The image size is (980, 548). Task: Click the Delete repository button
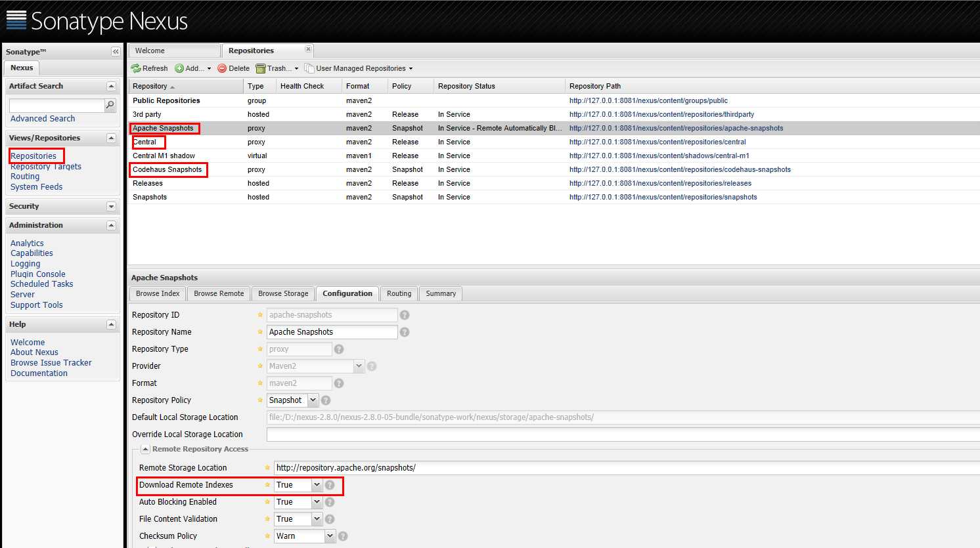coord(234,68)
